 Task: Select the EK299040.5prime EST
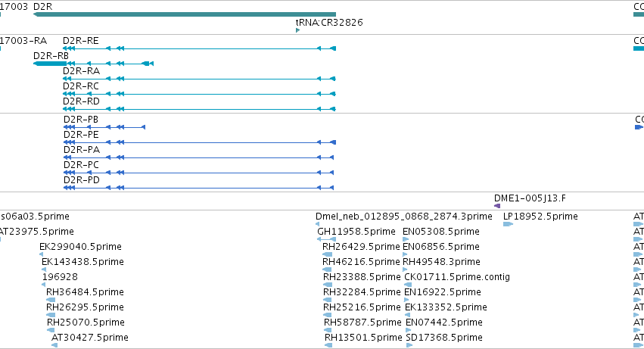[x=42, y=254]
